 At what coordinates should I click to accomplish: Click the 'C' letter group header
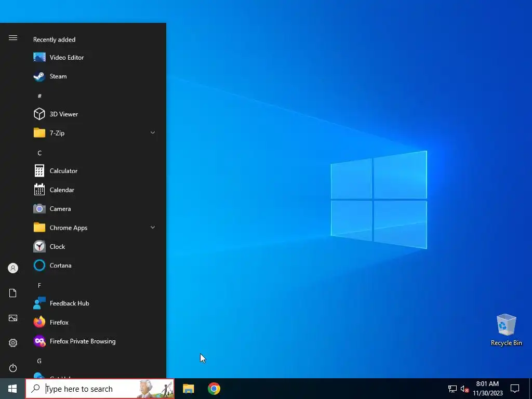[39, 153]
